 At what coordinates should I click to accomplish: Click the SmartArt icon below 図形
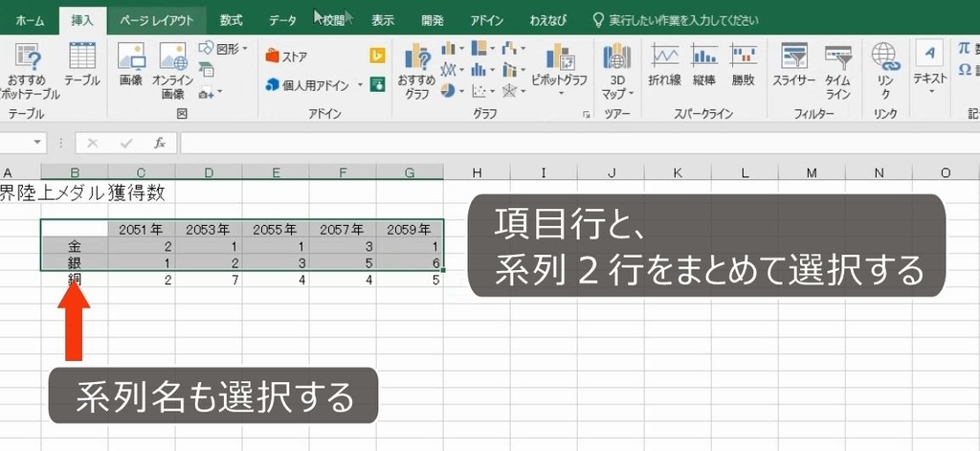pos(207,69)
